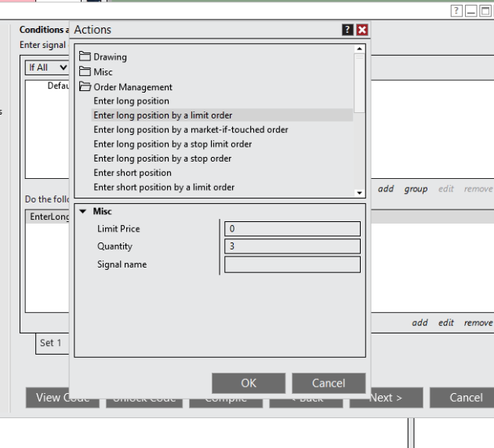This screenshot has height=448, width=494.
Task: Open help for the Actions dialog
Action: coord(347,30)
